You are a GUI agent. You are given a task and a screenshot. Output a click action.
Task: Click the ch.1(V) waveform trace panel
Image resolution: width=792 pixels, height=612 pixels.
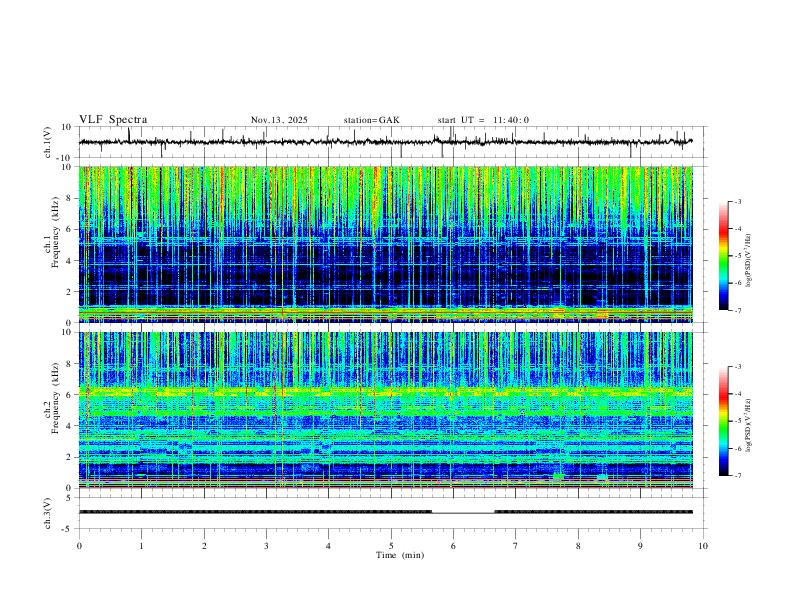coord(393,142)
